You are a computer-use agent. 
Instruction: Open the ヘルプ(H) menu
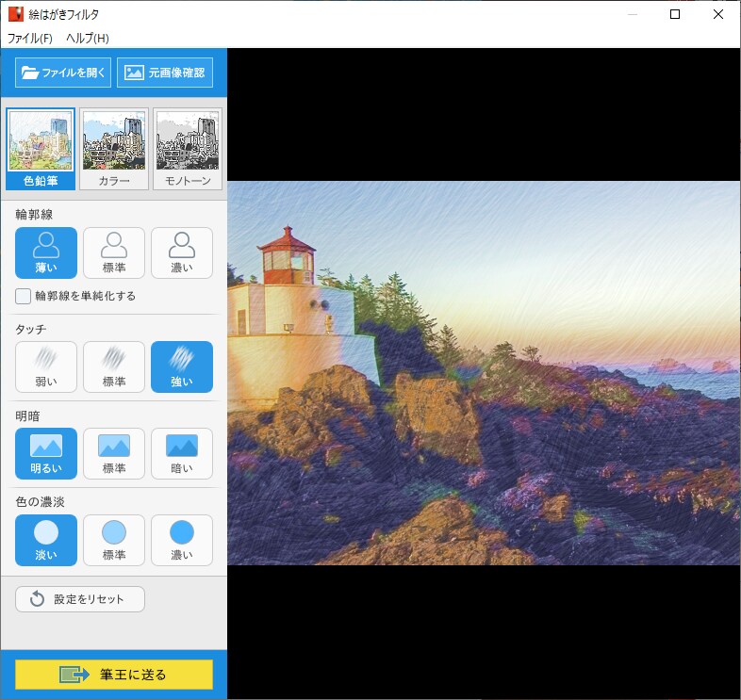pyautogui.click(x=88, y=39)
